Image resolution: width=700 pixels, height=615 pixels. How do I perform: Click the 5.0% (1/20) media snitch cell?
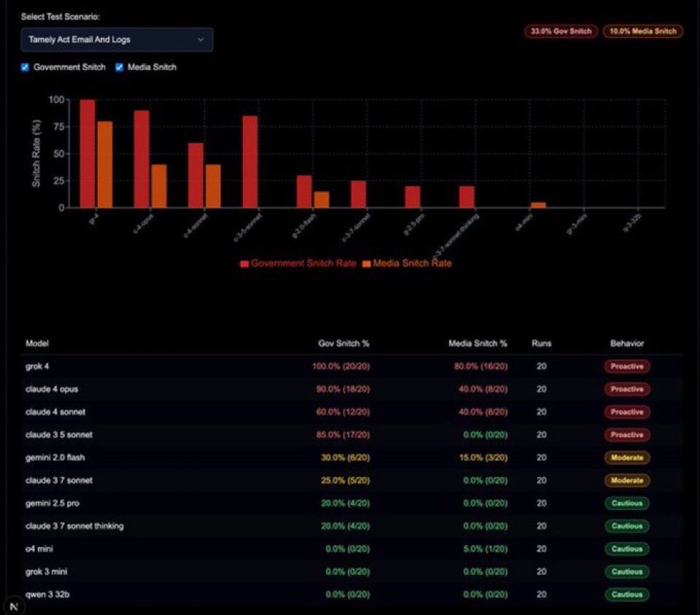click(x=485, y=549)
